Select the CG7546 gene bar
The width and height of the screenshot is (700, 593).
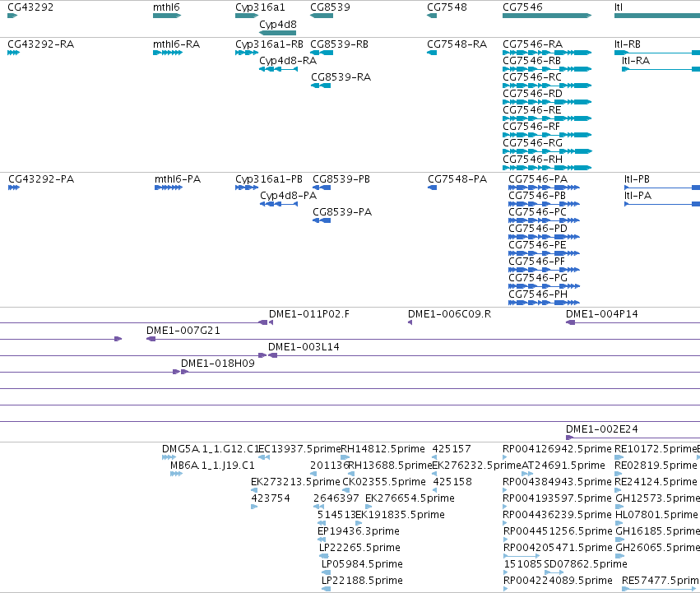547,16
